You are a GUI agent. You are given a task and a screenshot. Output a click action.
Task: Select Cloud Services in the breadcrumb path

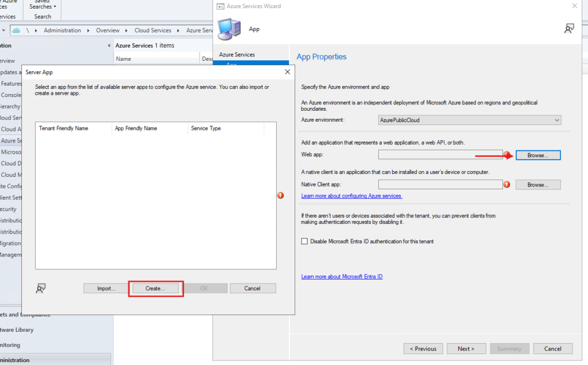tap(153, 30)
